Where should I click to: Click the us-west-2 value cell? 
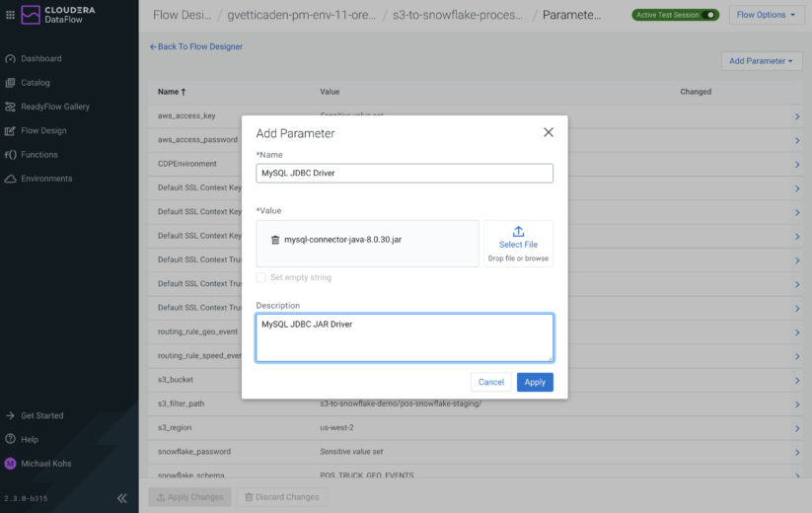tap(336, 427)
